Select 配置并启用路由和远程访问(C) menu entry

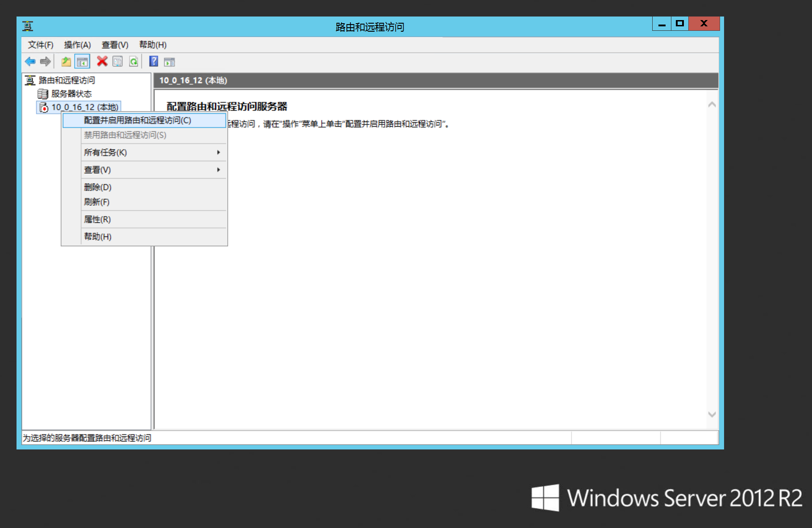[137, 121]
